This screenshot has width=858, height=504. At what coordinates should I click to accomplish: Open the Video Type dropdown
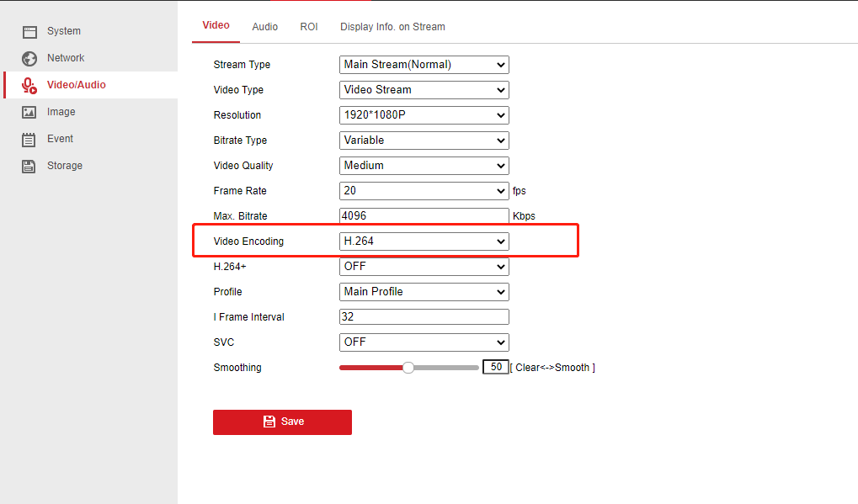click(x=424, y=90)
